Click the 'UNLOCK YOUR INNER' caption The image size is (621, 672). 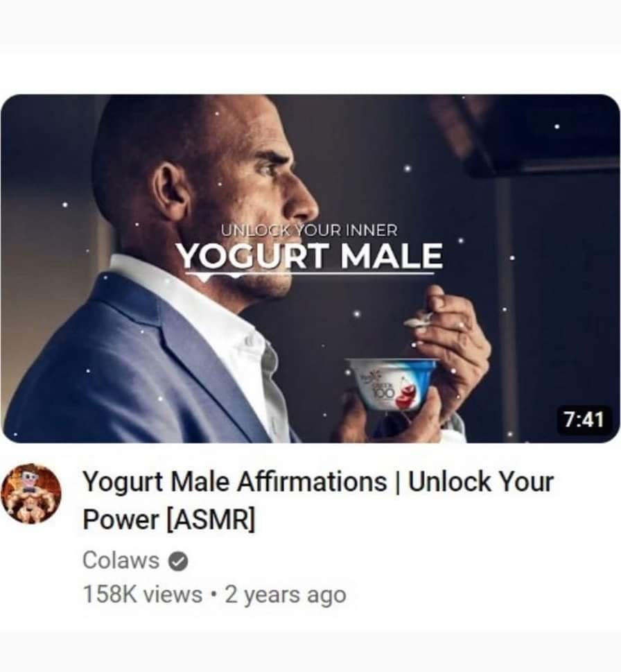click(309, 230)
